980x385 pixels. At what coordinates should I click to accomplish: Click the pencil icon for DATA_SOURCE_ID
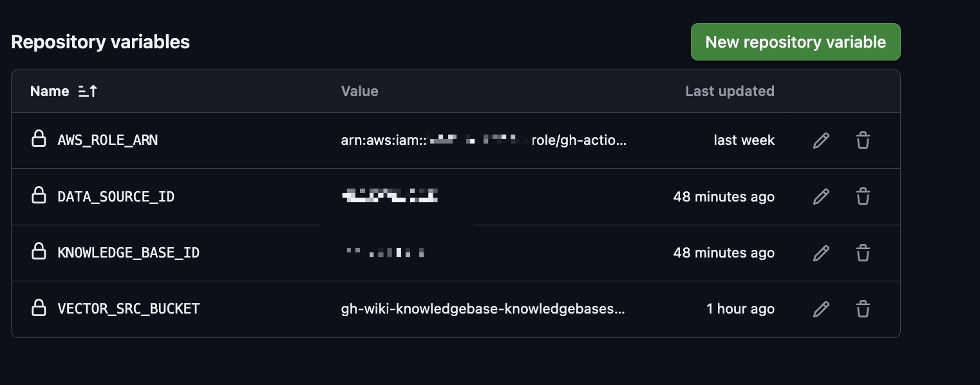(x=821, y=196)
